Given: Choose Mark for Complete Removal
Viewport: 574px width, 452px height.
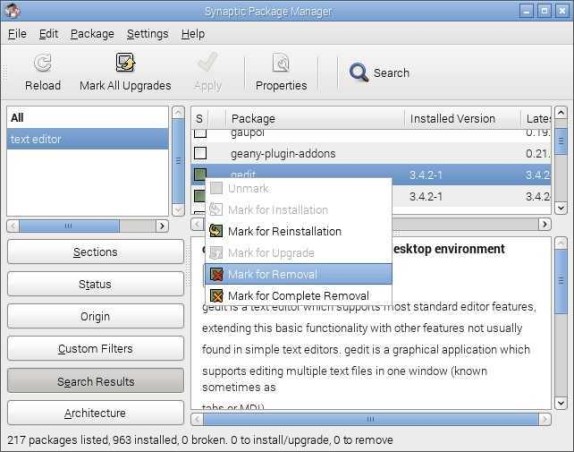Looking at the screenshot, I should pyautogui.click(x=298, y=295).
